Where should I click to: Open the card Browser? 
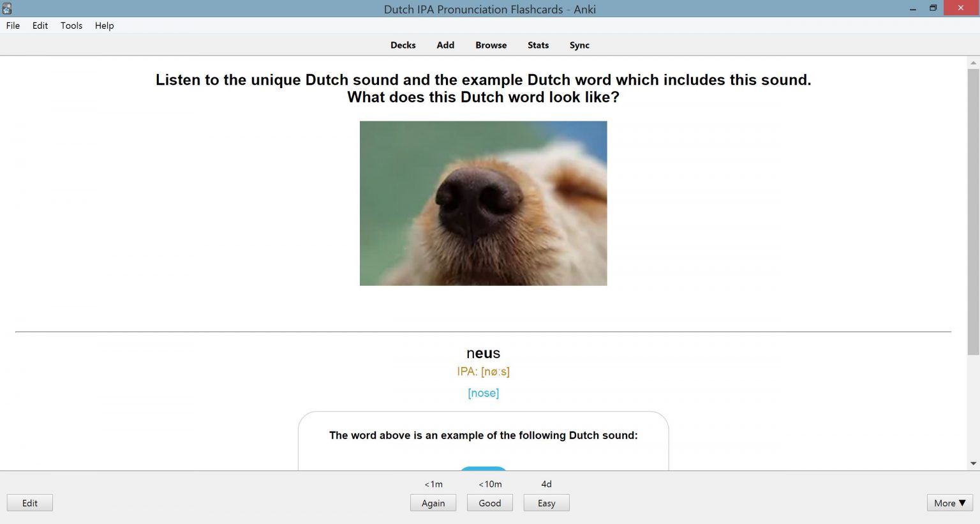click(490, 45)
